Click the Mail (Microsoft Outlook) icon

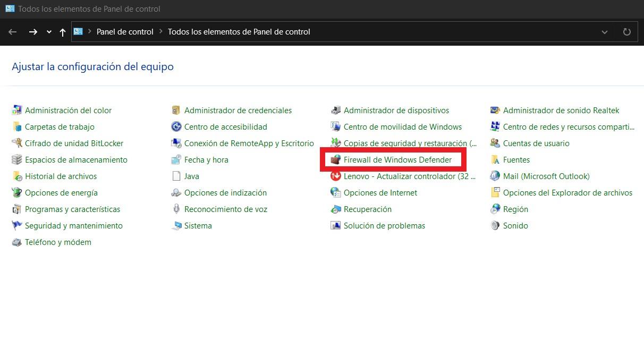coord(495,176)
